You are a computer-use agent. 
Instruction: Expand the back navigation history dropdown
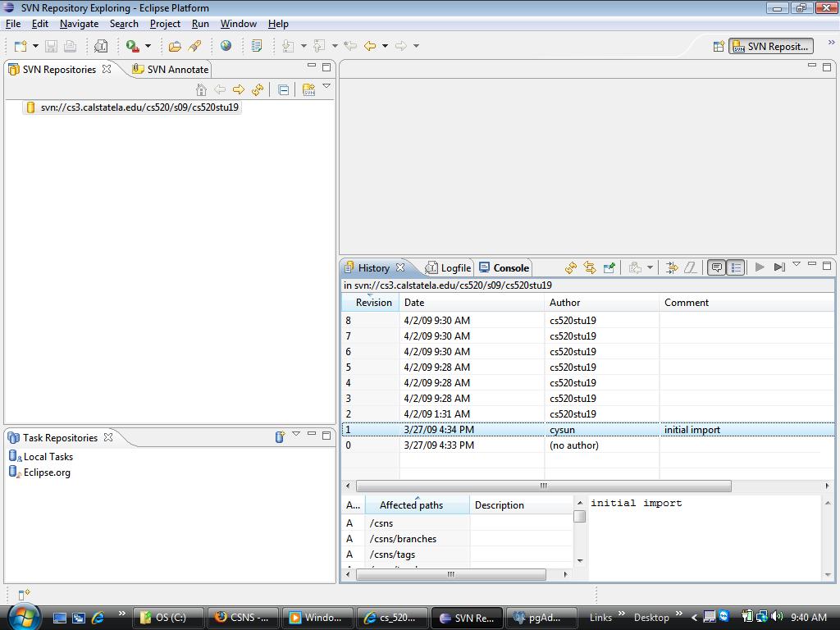[x=385, y=46]
